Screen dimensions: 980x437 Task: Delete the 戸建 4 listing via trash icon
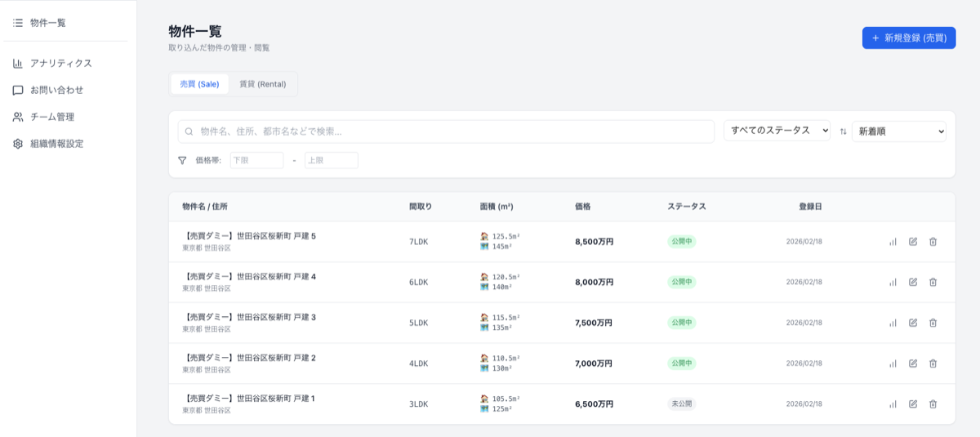tap(933, 282)
